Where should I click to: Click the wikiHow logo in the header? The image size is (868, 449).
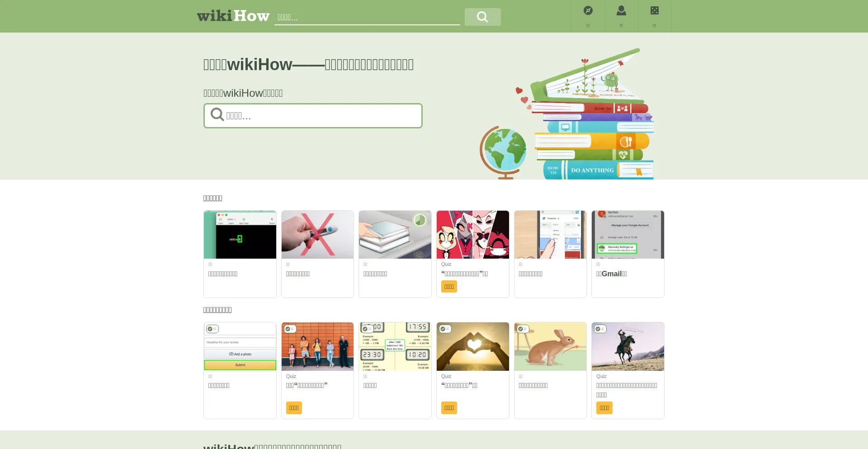[233, 16]
